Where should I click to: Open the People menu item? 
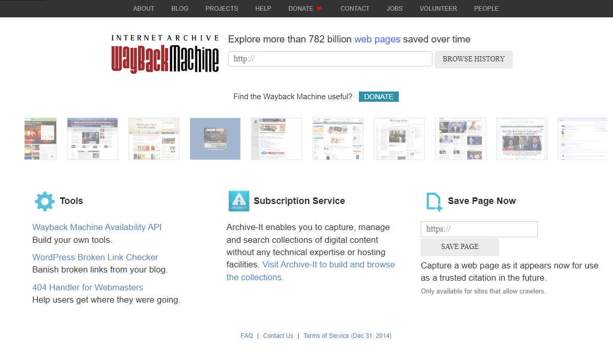(486, 9)
